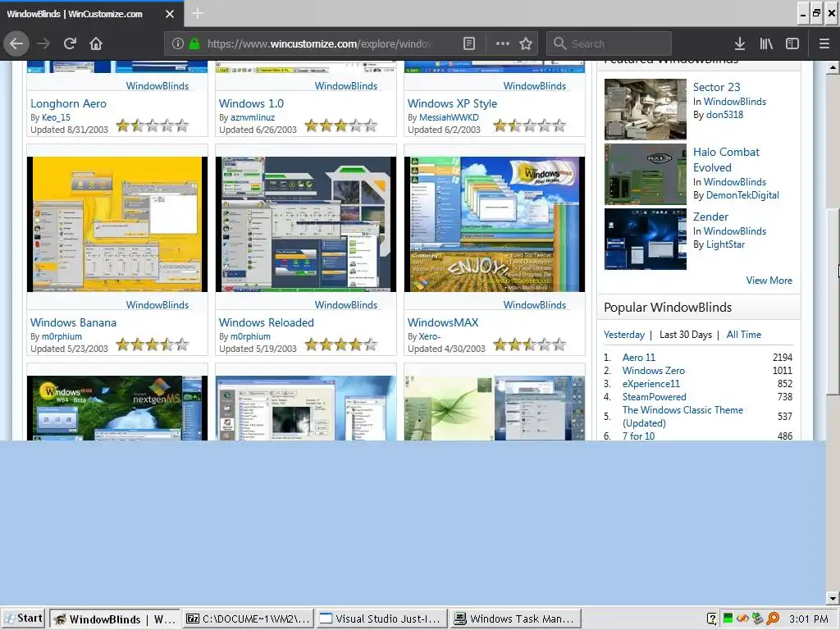840x630 pixels.
Task: Go back with the browser back arrow
Action: tap(16, 43)
